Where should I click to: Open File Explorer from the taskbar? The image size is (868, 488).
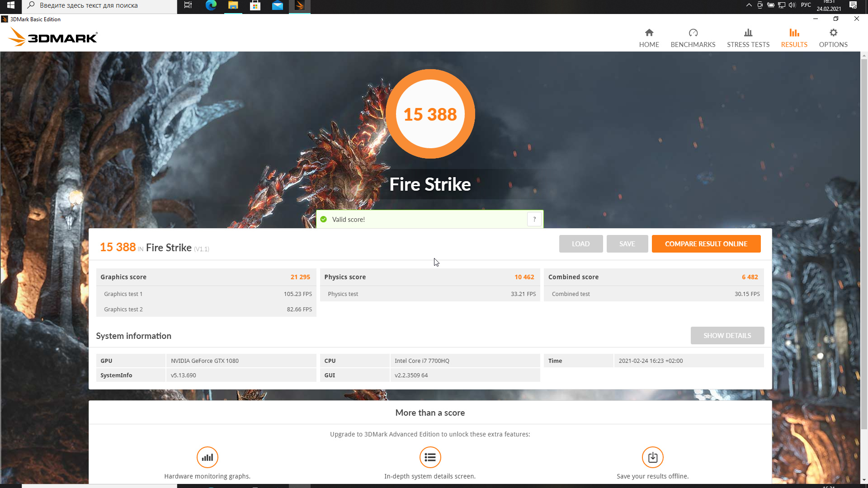[233, 5]
